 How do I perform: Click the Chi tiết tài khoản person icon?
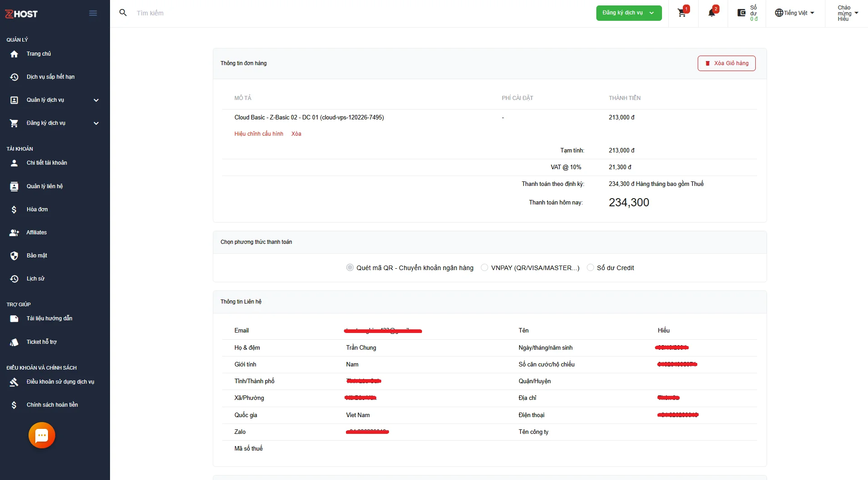coord(14,163)
